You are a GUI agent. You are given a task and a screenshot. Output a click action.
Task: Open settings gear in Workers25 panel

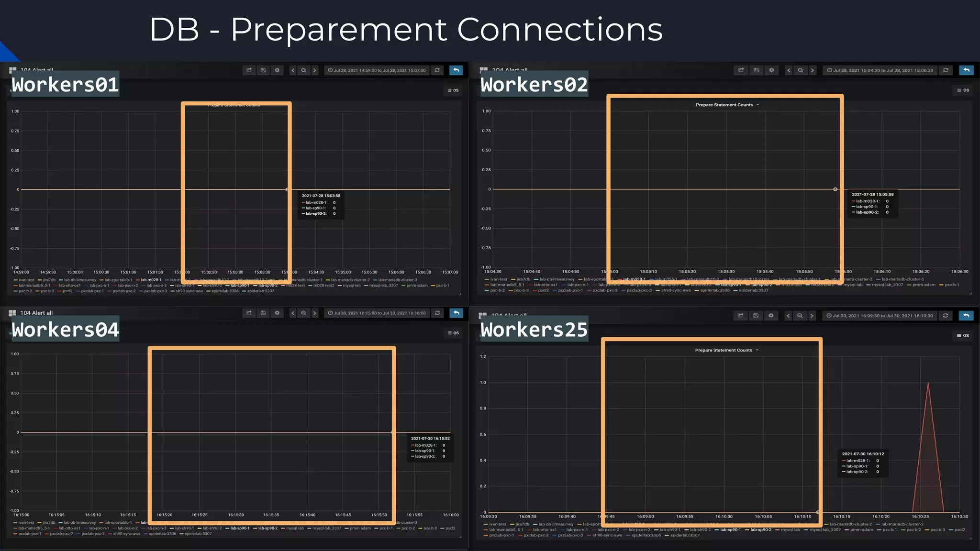click(771, 316)
